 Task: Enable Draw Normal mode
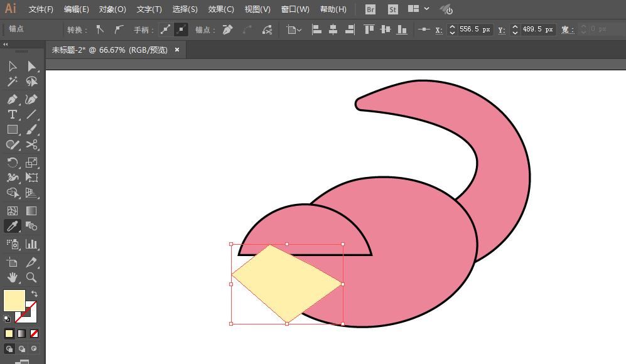9,348
